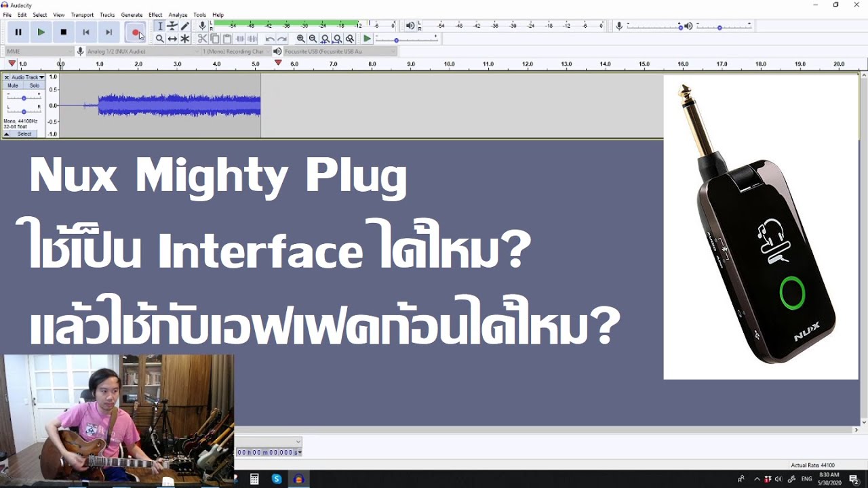
Task: Open the Audio Track name dropdown menu
Action: tap(28, 77)
